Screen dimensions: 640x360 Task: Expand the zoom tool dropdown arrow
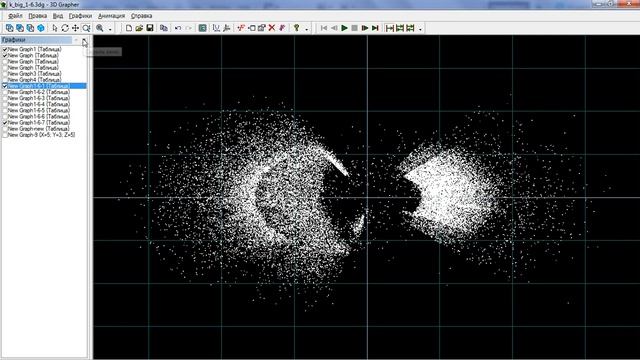[x=110, y=28]
